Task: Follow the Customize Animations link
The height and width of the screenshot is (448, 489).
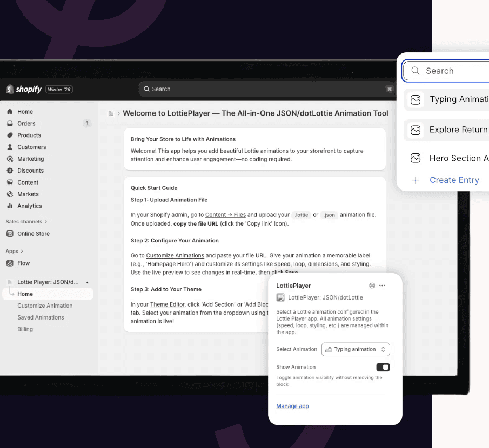Action: [175, 255]
